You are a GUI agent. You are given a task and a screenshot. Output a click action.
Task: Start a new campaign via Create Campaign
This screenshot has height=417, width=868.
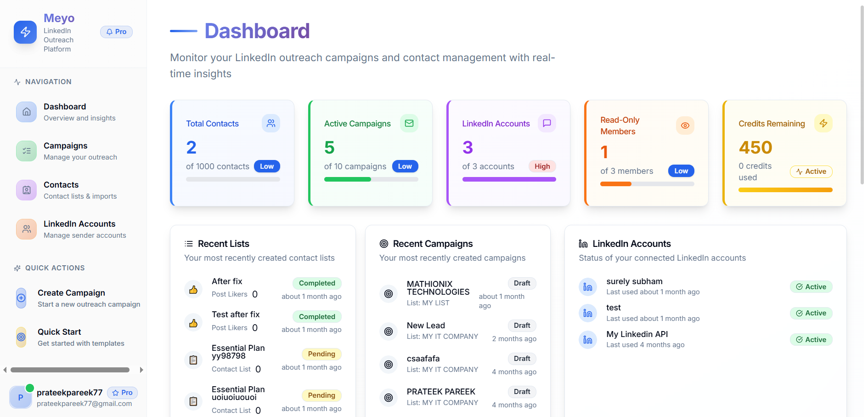[71, 298]
